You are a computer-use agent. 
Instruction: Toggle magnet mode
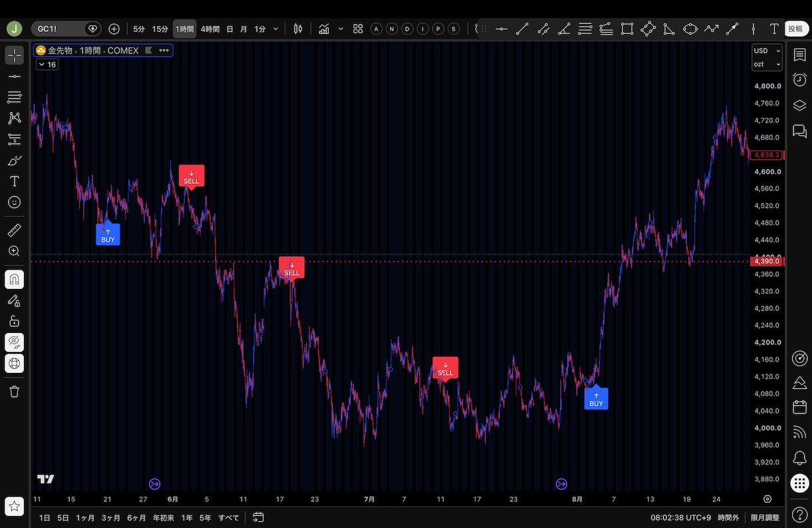pyautogui.click(x=14, y=280)
